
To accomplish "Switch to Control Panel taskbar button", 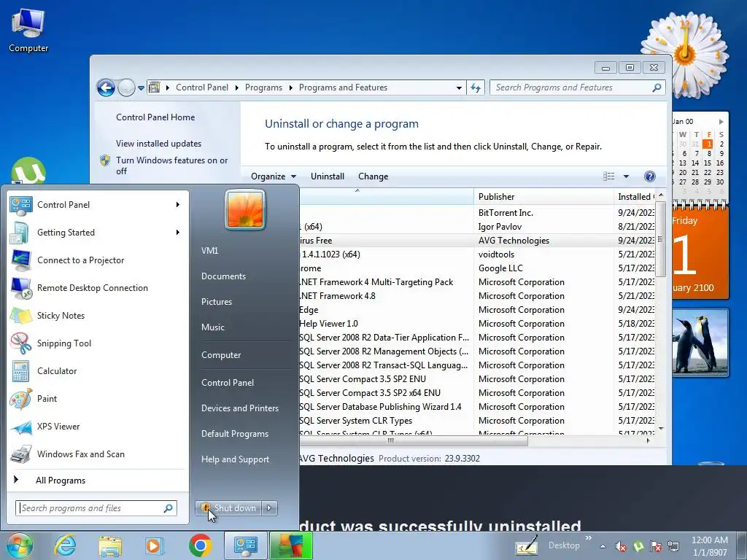I will (245, 545).
